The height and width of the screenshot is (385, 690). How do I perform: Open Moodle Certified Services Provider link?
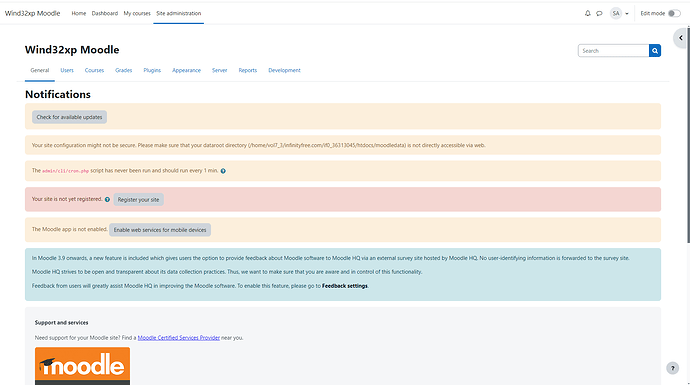tap(179, 338)
